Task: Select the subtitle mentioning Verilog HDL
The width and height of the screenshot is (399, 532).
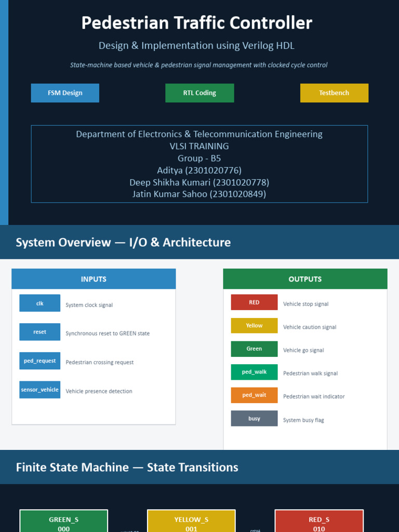Action: [196, 46]
